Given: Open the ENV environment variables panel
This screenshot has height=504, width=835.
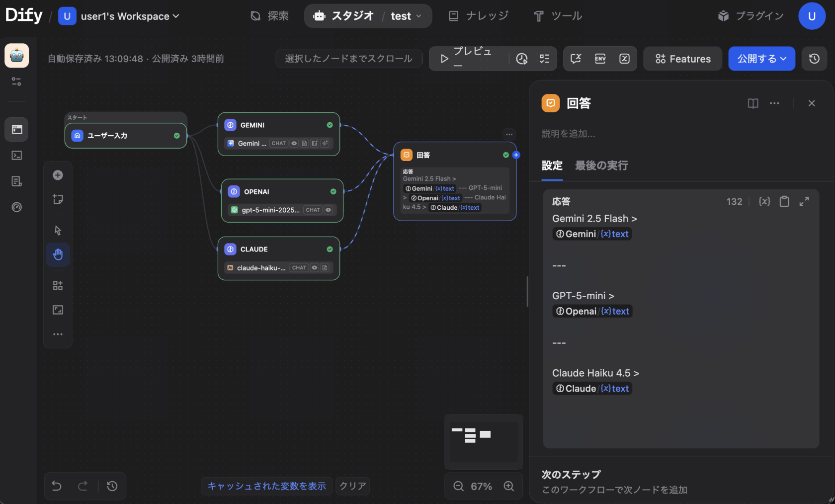Looking at the screenshot, I should coord(600,59).
